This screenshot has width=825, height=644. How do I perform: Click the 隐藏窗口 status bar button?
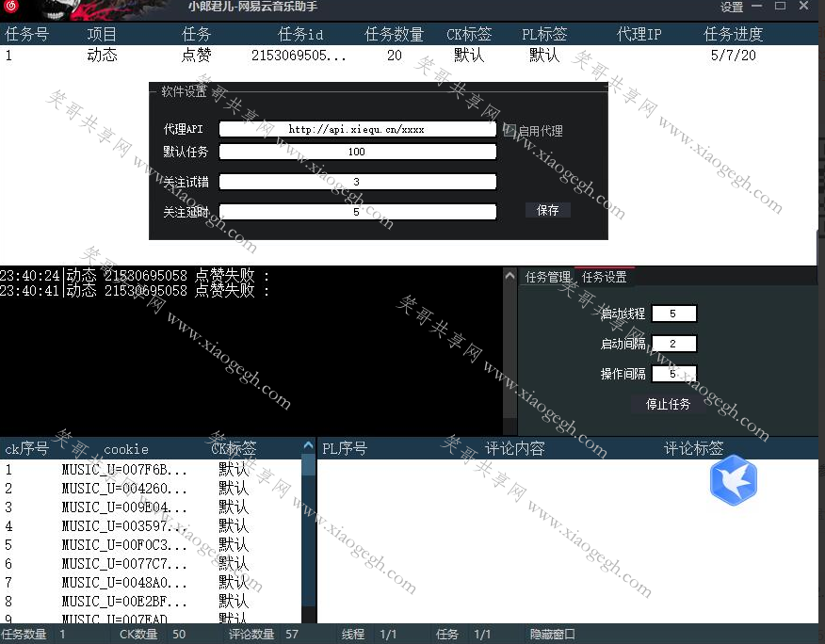pos(553,634)
